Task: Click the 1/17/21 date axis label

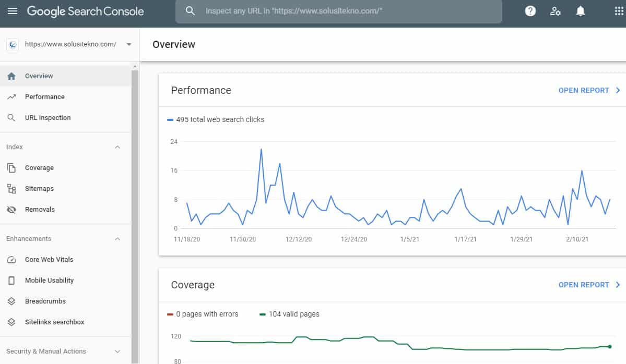Action: [x=466, y=239]
